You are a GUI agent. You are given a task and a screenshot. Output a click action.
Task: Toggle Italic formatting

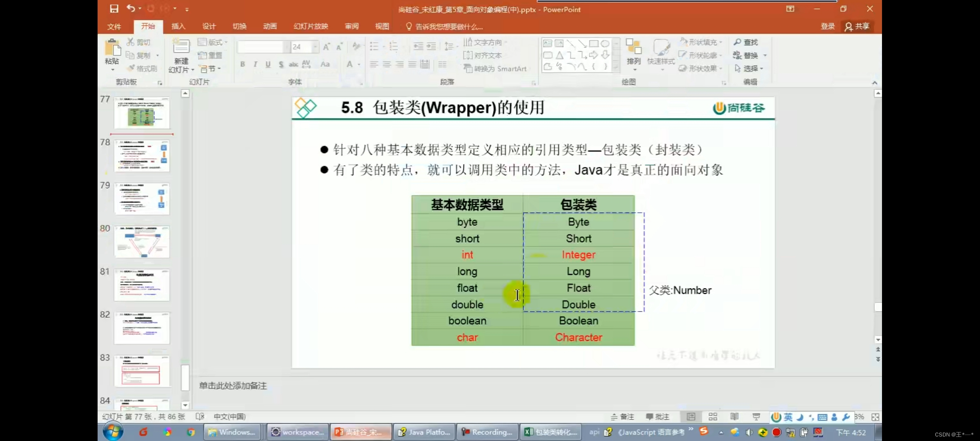pyautogui.click(x=255, y=64)
